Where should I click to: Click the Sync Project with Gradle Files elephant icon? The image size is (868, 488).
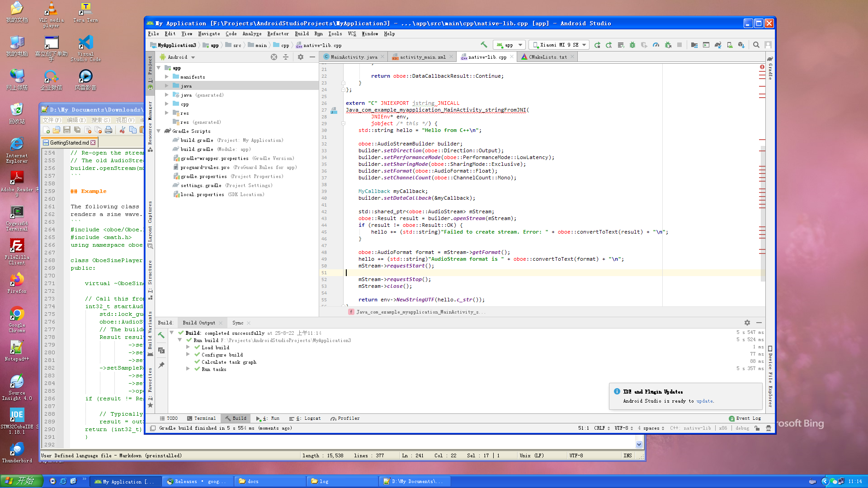tap(718, 45)
